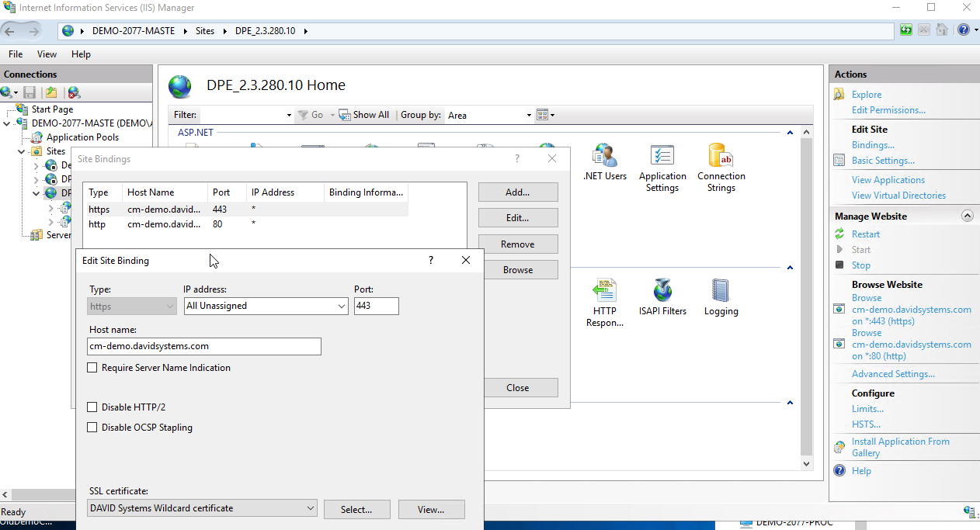This screenshot has width=980, height=530.
Task: Click the Select... certificate button
Action: pos(356,510)
